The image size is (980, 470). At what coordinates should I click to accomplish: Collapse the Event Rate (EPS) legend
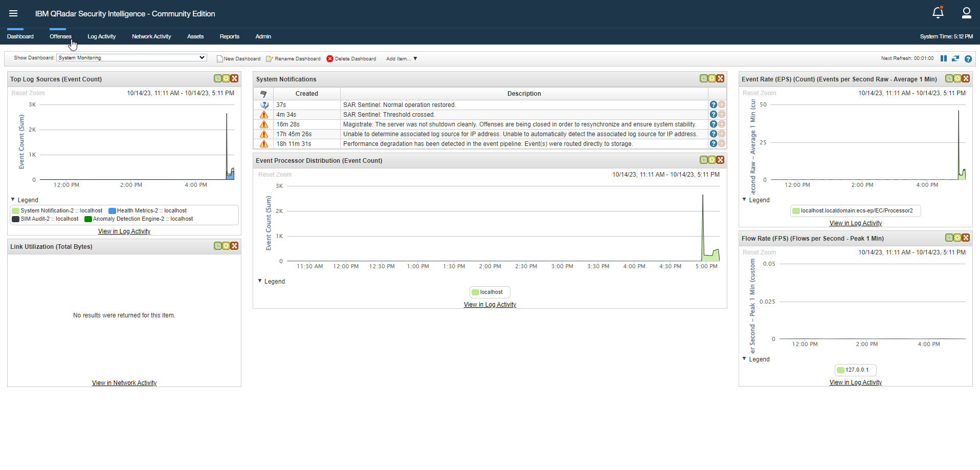click(745, 200)
